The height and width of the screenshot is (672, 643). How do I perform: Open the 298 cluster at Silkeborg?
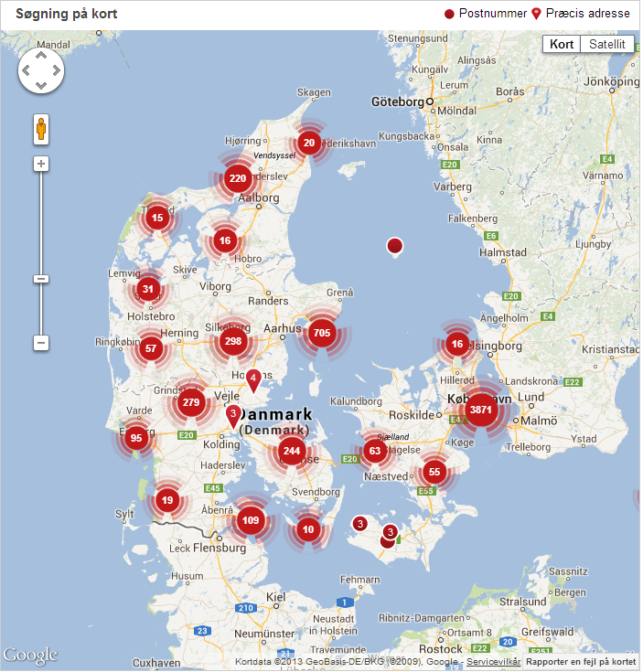tap(233, 341)
